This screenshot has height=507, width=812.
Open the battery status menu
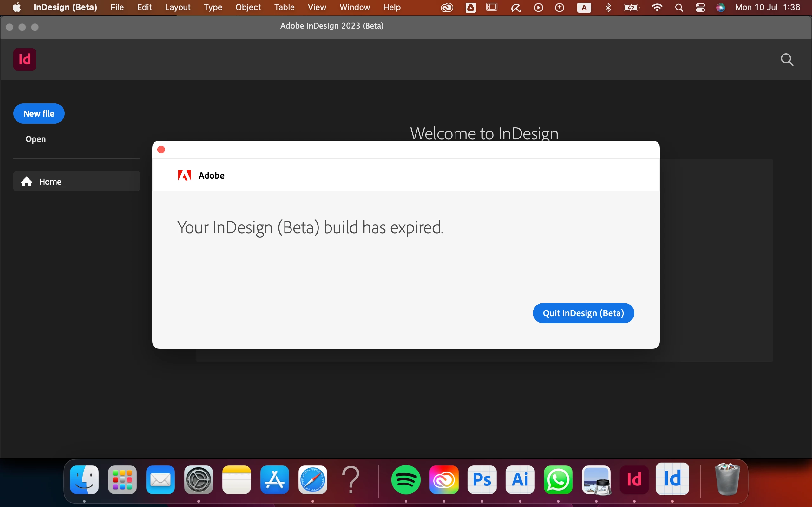coord(631,7)
